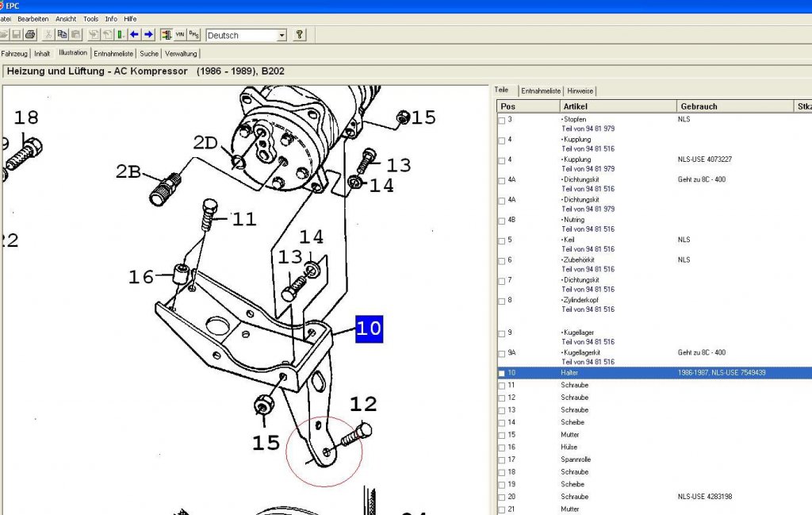Switch to the Suche tab
812x515 pixels.
pos(149,53)
